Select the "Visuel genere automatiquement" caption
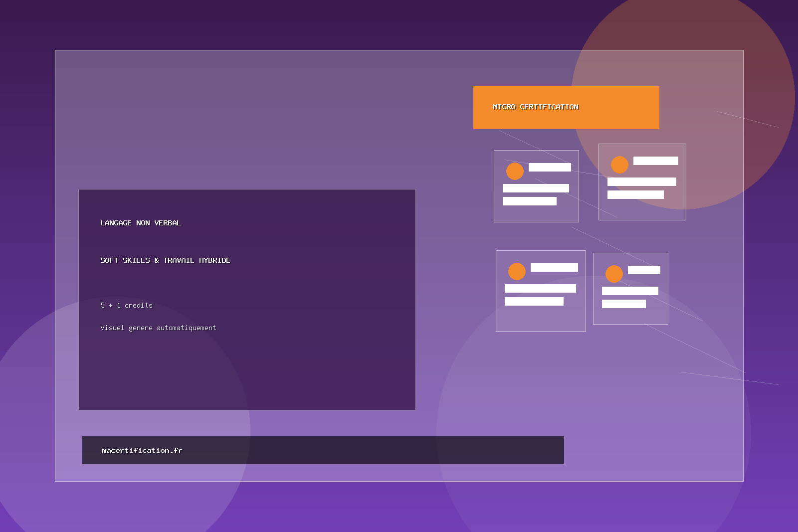The image size is (798, 532). click(x=158, y=328)
